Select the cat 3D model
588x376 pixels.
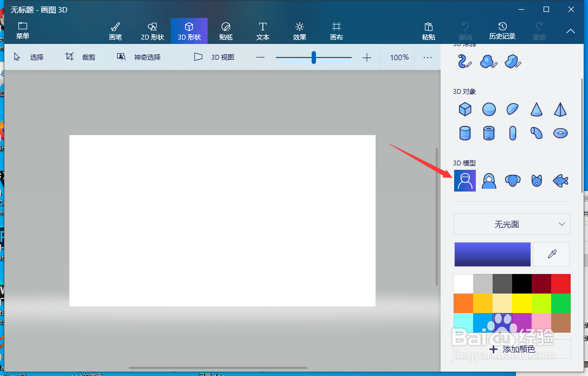point(537,181)
